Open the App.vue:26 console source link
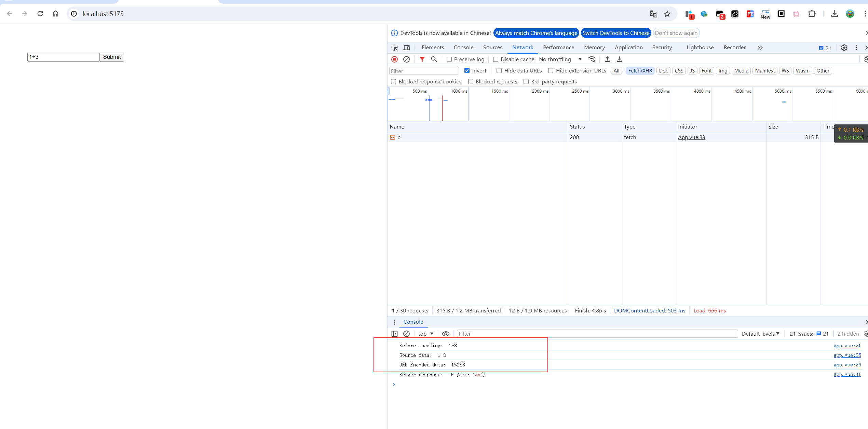The height and width of the screenshot is (429, 868). [847, 365]
